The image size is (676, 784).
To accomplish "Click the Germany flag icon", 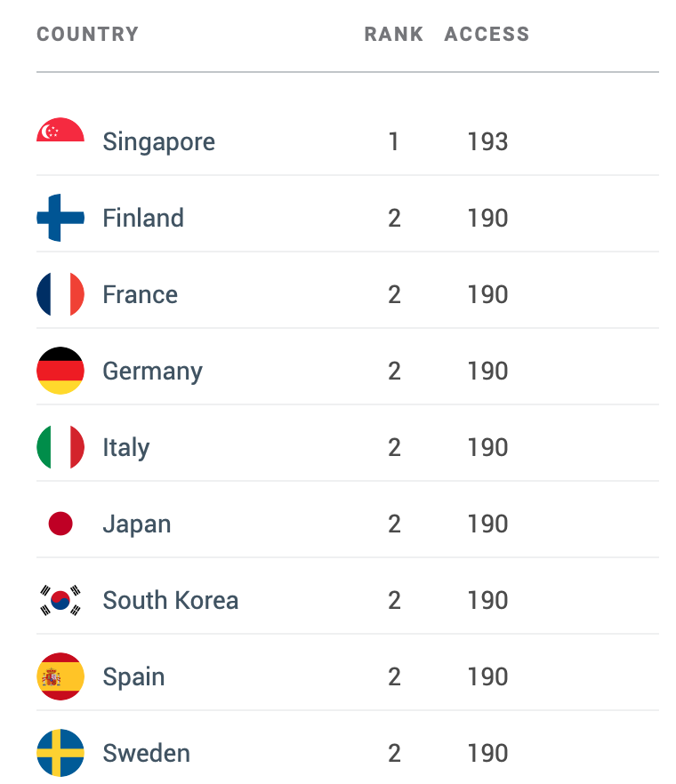I will point(60,371).
